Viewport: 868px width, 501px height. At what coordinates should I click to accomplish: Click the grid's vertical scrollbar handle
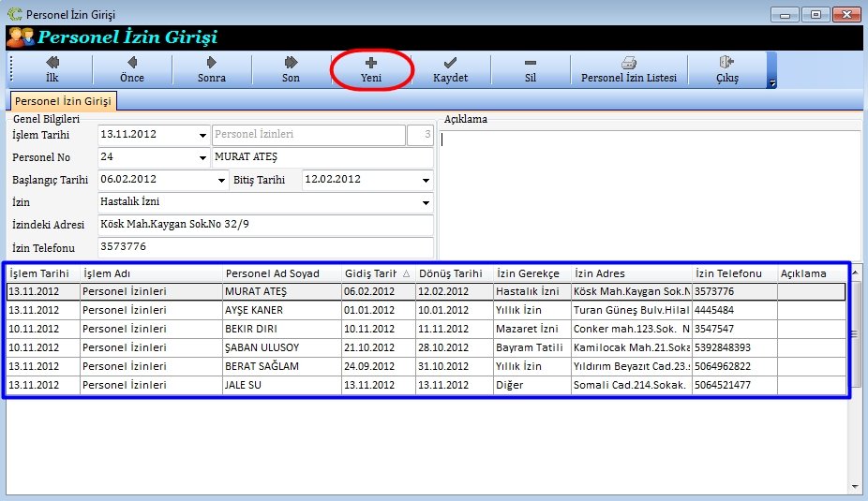(x=854, y=332)
